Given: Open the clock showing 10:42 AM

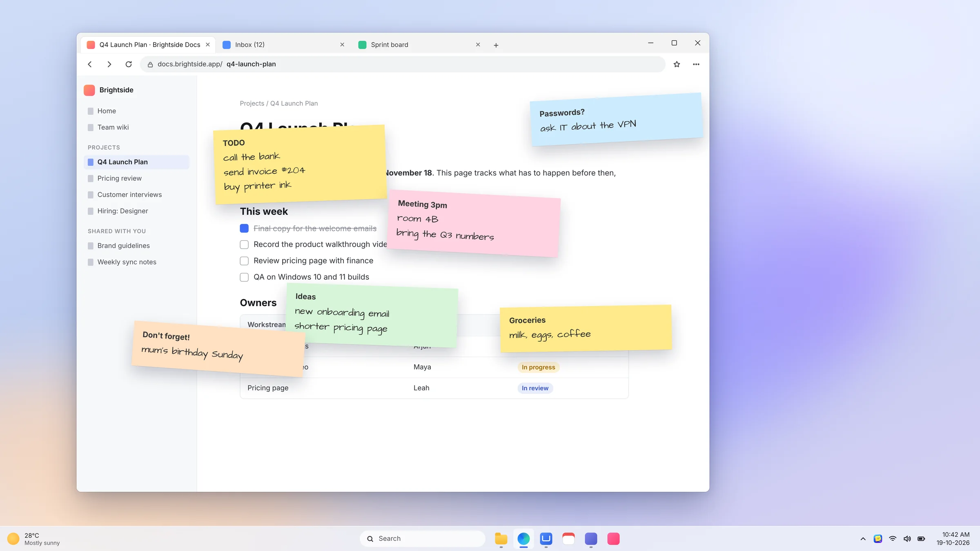Looking at the screenshot, I should 953,539.
